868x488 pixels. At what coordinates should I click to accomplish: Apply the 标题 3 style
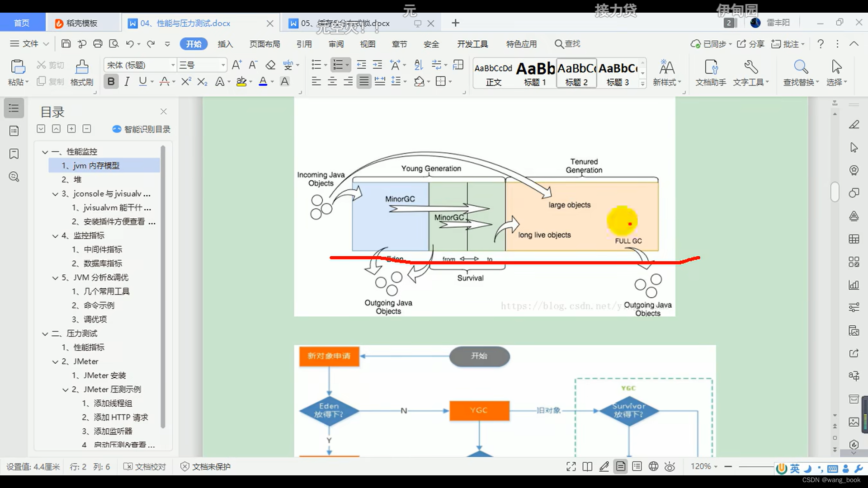tap(618, 73)
